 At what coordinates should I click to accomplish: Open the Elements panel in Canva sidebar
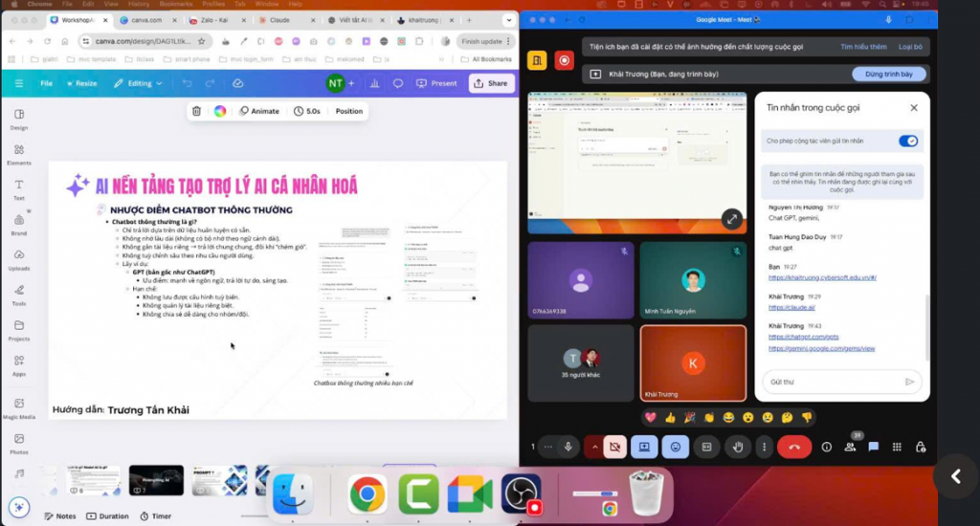19,154
